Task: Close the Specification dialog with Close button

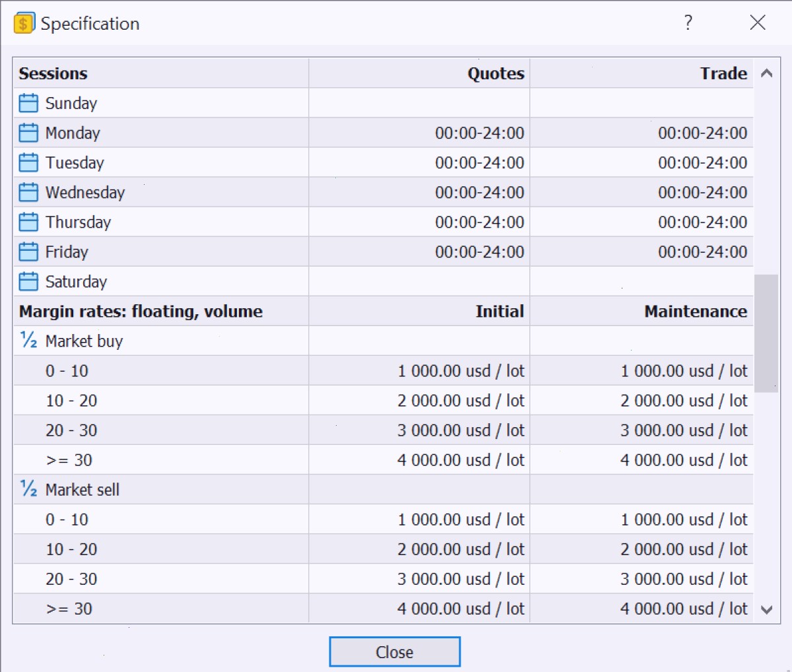Action: click(x=395, y=652)
